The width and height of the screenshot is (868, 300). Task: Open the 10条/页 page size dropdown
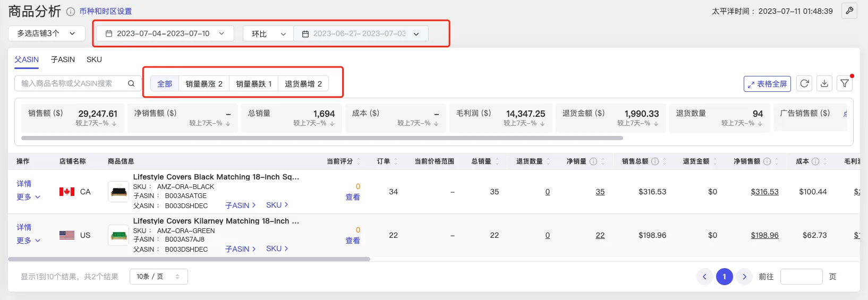pos(158,277)
